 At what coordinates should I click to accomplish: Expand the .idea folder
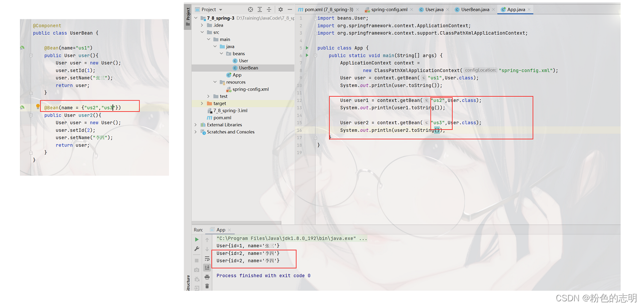[x=202, y=25]
